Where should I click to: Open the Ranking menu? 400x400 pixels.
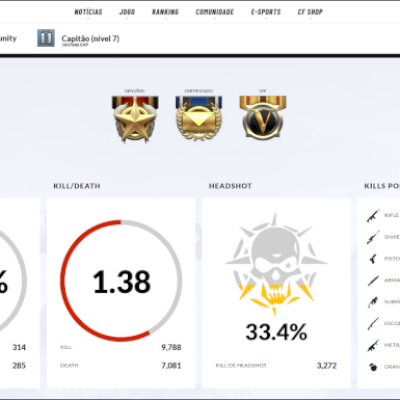click(165, 12)
